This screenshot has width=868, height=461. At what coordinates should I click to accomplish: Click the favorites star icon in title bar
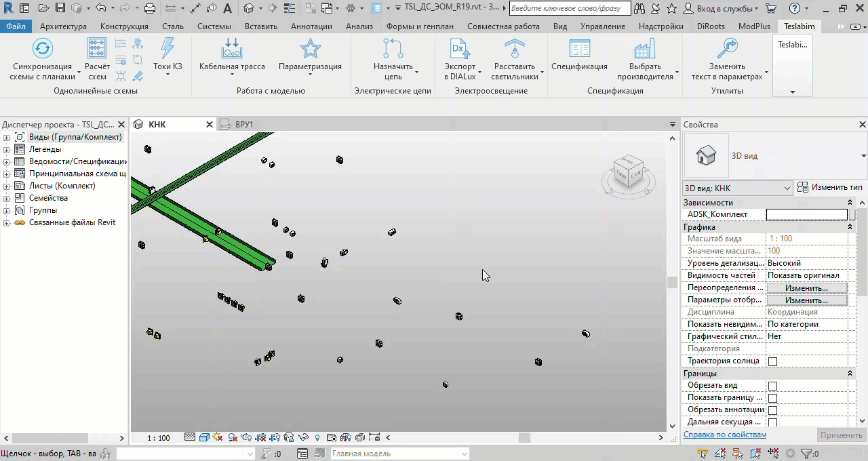coord(671,9)
